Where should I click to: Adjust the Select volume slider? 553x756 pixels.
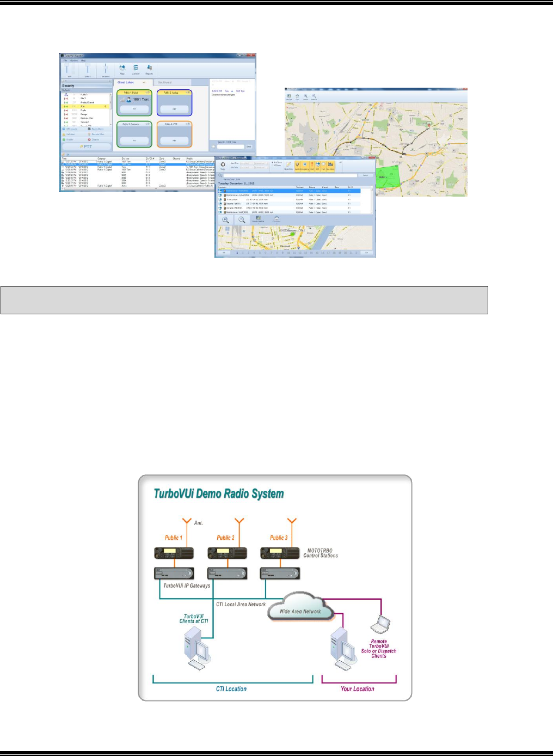pyautogui.click(x=88, y=68)
